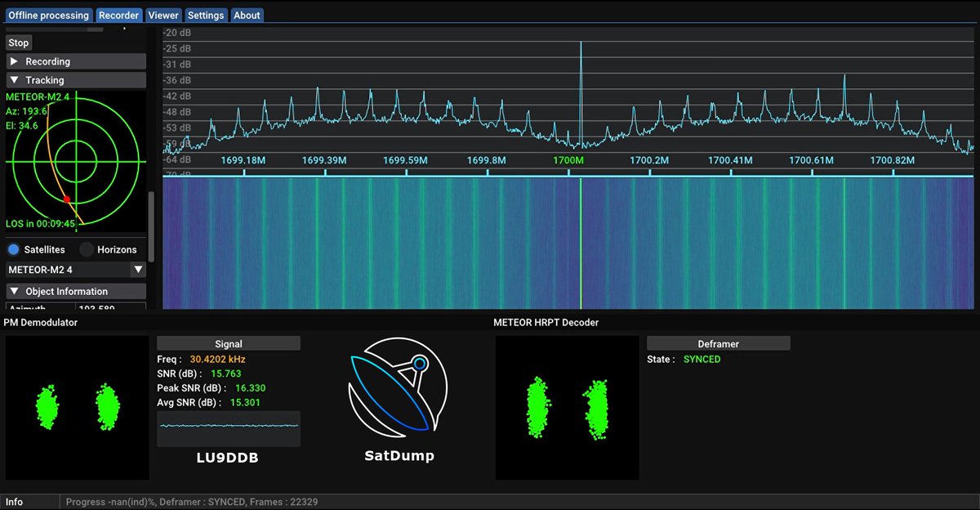Screen dimensions: 980x510
Task: Collapse the Object Information section
Action: tap(76, 291)
